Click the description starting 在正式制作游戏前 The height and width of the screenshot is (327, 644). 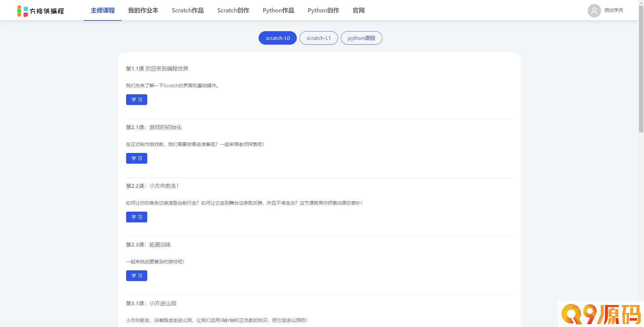pos(195,144)
